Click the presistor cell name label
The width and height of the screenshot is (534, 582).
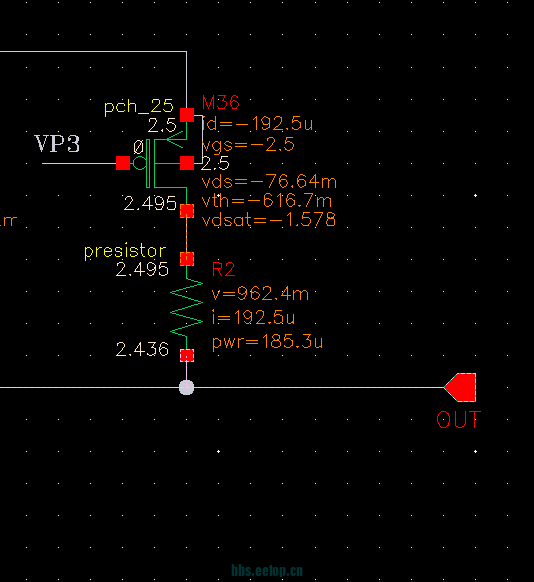coord(125,251)
